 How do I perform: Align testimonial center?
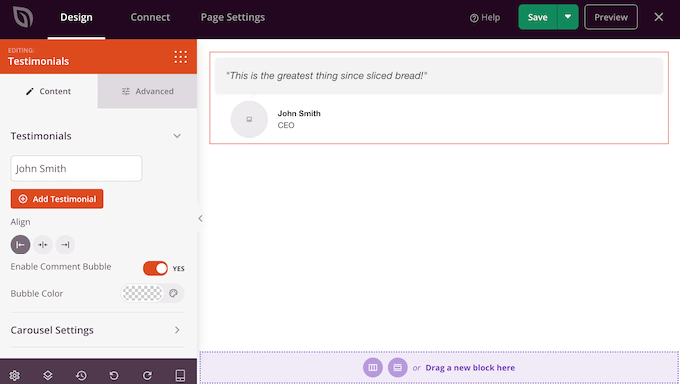[43, 245]
